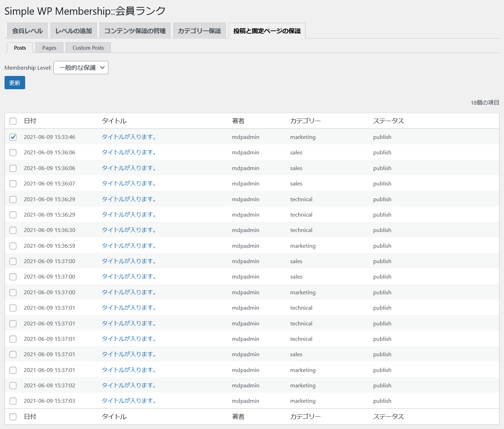Check the post dated 2021-06-09 15:37:02
Screen dimensions: 504x429
click(x=13, y=385)
